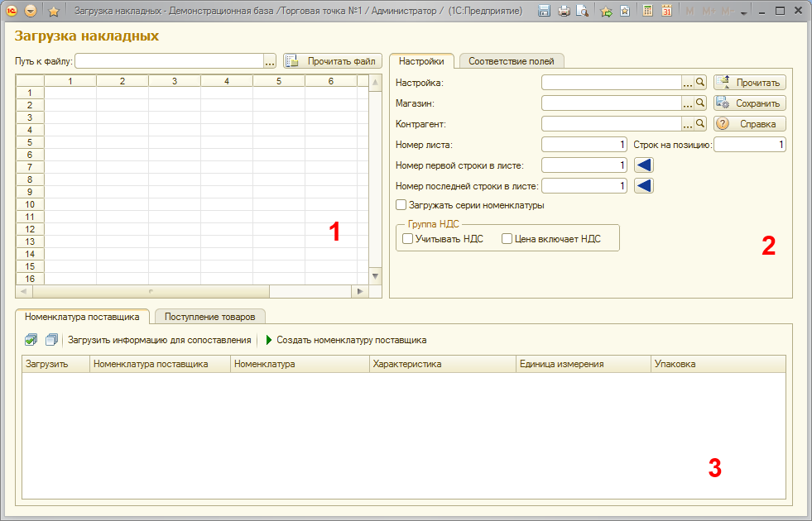Image resolution: width=812 pixels, height=521 pixels.
Task: Click blue arrow beside first row number
Action: [644, 165]
